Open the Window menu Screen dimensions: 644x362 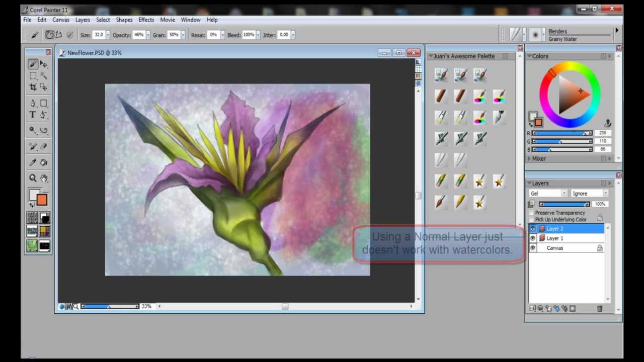pos(191,20)
